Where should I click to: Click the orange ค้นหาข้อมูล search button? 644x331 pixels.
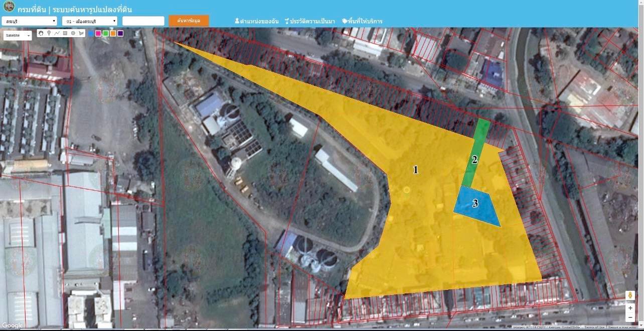(189, 21)
